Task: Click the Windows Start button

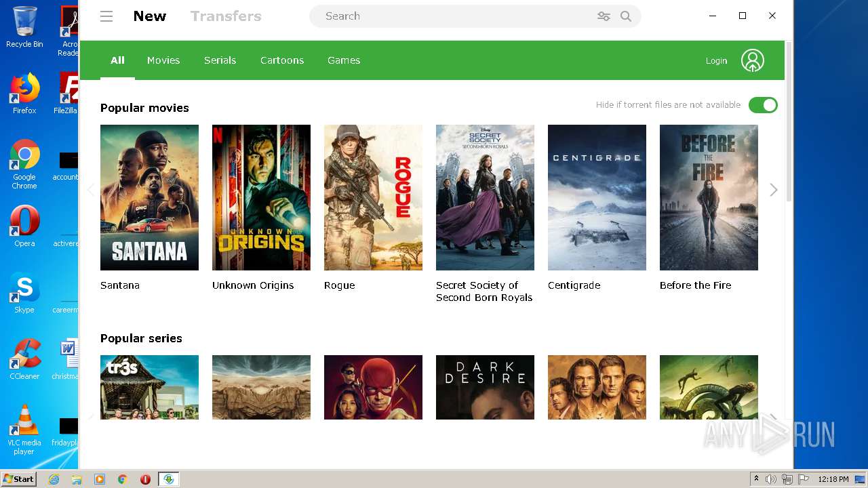Action: pyautogui.click(x=18, y=479)
